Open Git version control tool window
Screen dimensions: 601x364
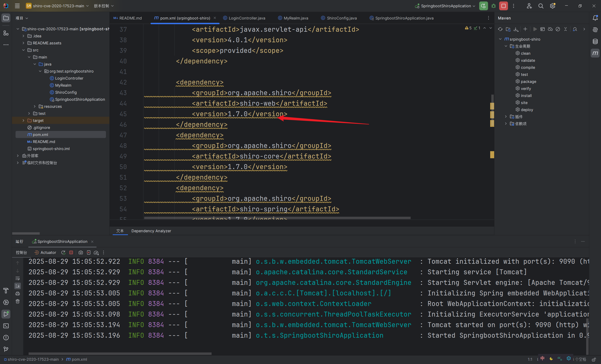coord(6,349)
